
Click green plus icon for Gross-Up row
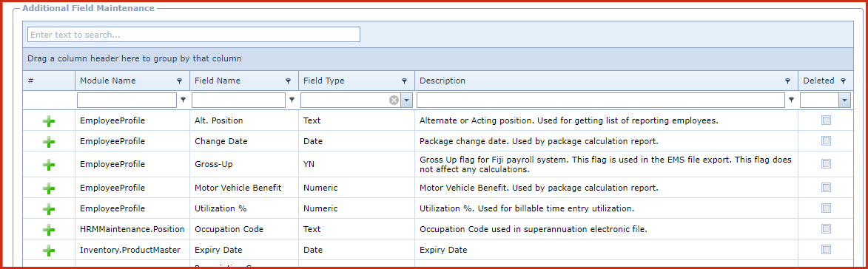(49, 164)
